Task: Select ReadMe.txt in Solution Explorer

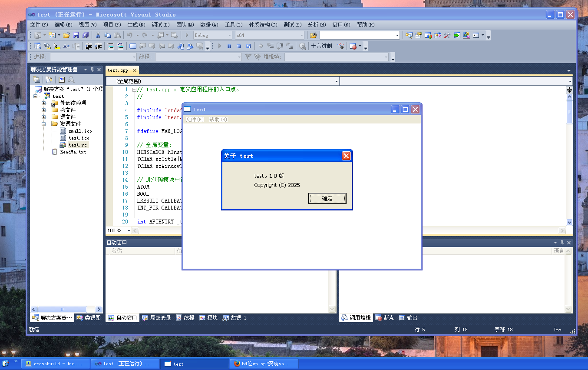Action: [x=73, y=152]
